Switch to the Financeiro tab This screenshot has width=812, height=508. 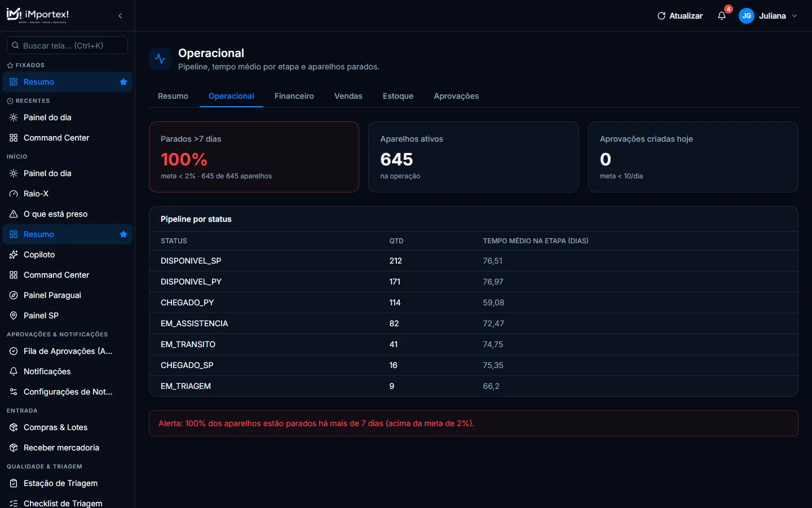tap(294, 96)
